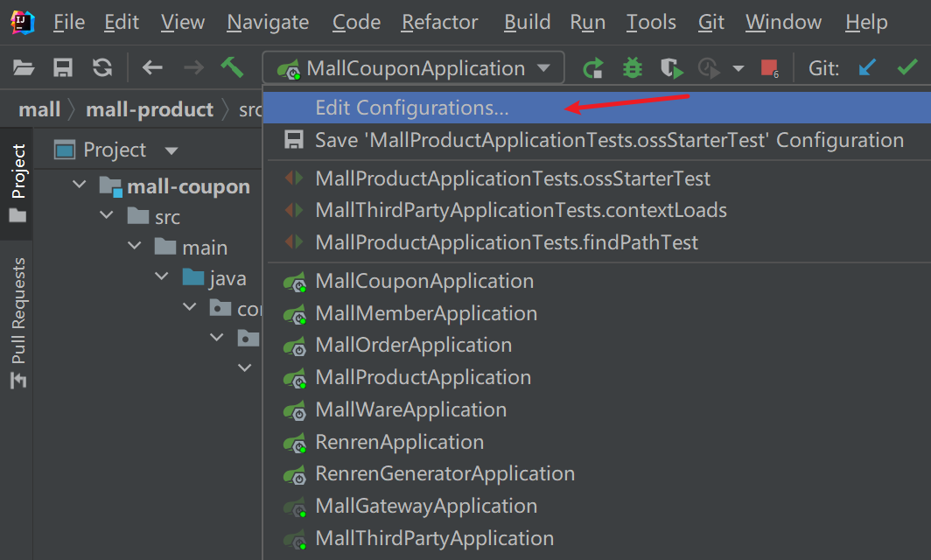Open the Refactor menu
The height and width of the screenshot is (560, 931).
(439, 22)
